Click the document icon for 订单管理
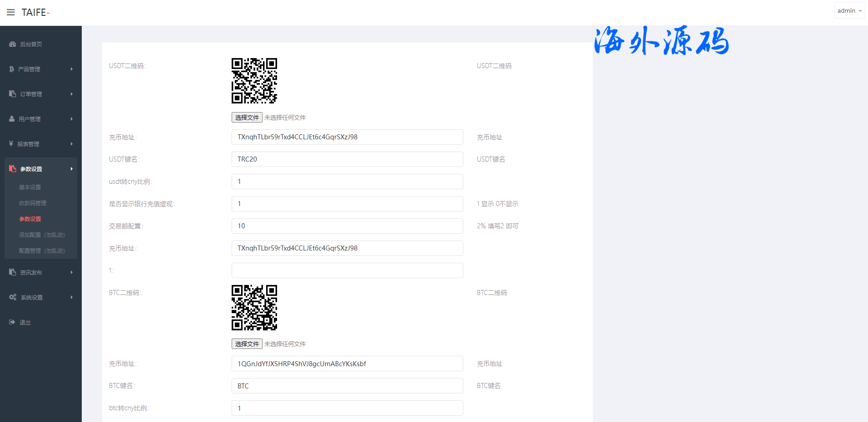868x422 pixels. point(12,94)
